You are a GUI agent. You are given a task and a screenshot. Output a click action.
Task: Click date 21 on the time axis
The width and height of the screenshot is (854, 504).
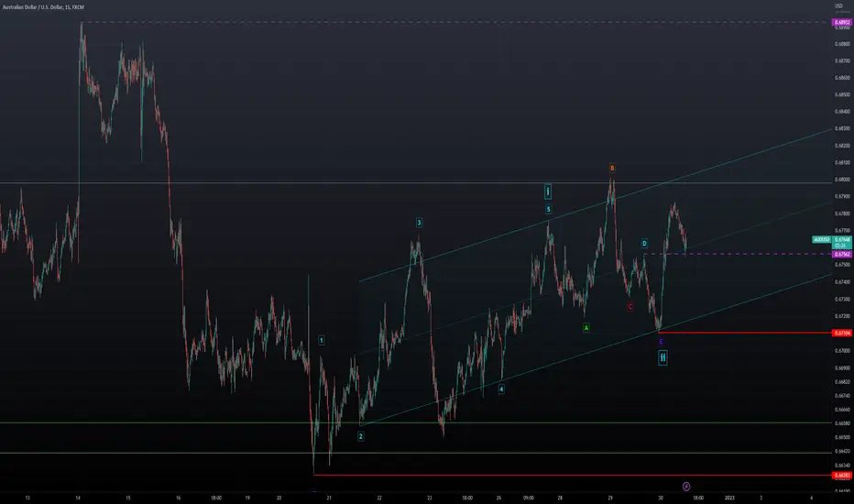click(x=329, y=498)
